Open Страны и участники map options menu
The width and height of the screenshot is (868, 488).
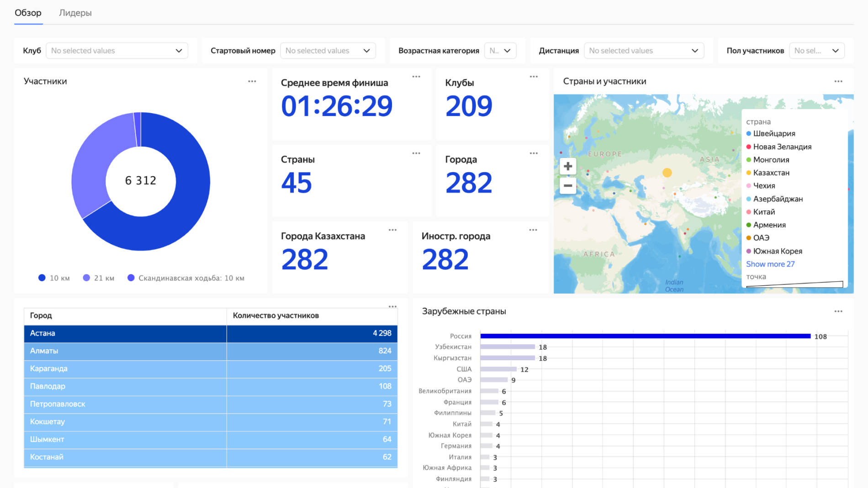(x=838, y=81)
